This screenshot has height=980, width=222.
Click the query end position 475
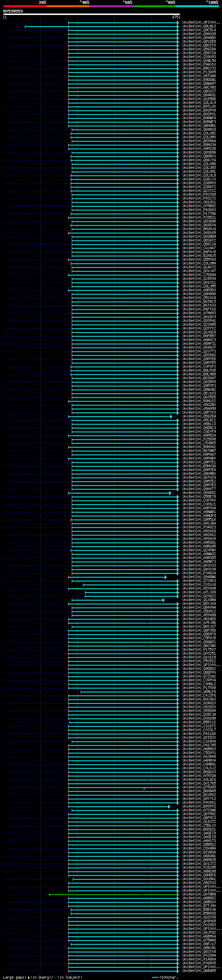[x=175, y=17]
